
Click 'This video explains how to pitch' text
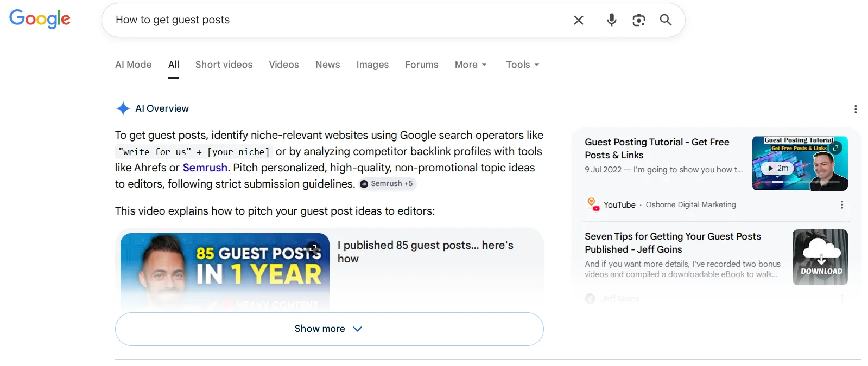(x=275, y=211)
